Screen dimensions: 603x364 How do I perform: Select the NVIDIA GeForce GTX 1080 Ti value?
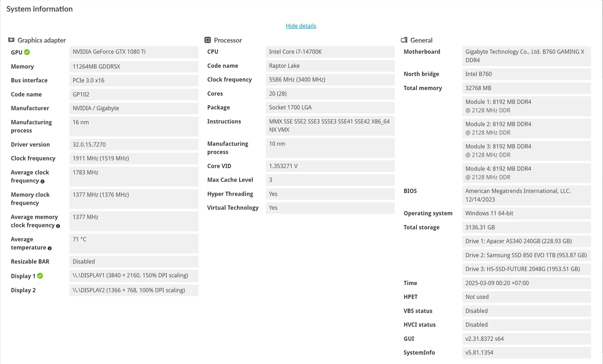click(134, 52)
